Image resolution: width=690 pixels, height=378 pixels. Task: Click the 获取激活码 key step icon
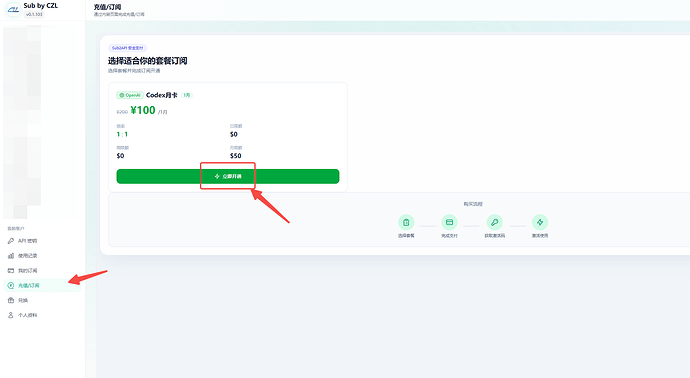[495, 222]
